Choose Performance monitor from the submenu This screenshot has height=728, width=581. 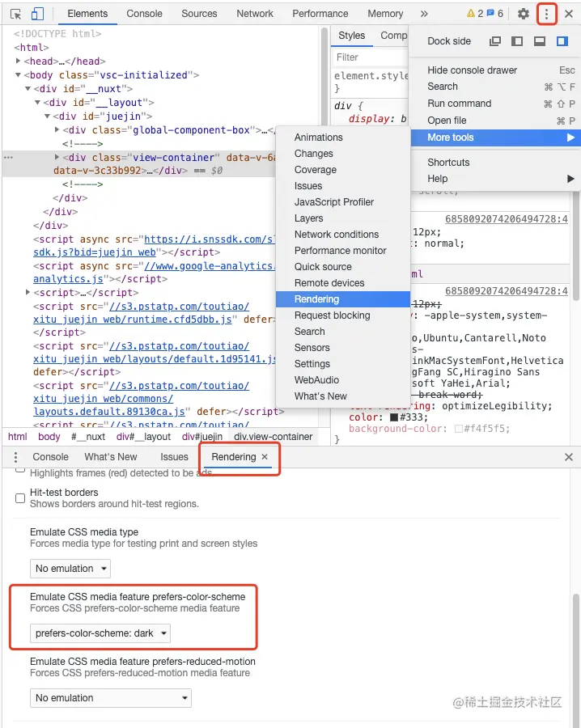[x=343, y=251]
